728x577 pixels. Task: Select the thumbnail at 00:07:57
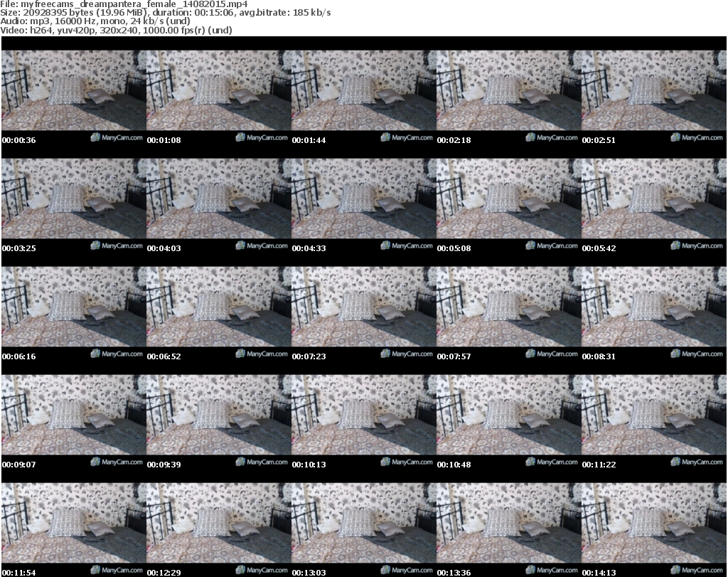pos(508,307)
